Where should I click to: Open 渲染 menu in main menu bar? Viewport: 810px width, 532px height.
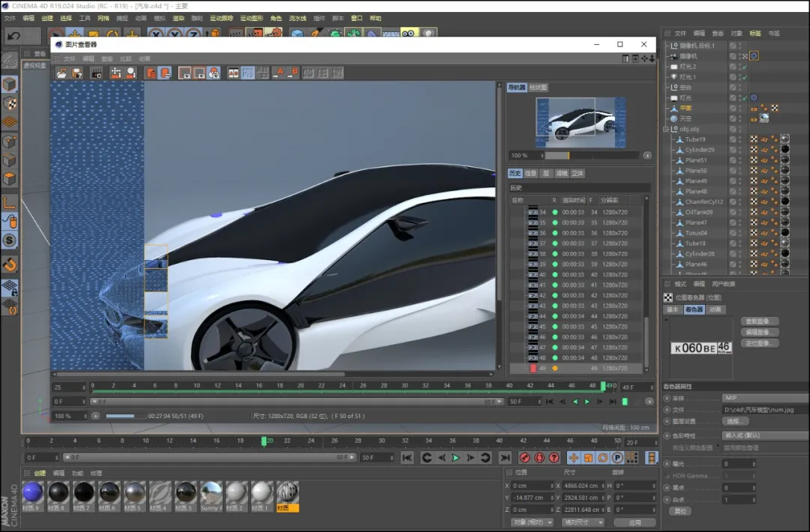tap(178, 18)
